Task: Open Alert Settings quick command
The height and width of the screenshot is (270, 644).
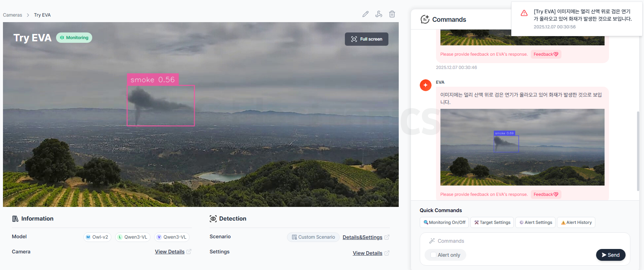Action: tap(536, 222)
